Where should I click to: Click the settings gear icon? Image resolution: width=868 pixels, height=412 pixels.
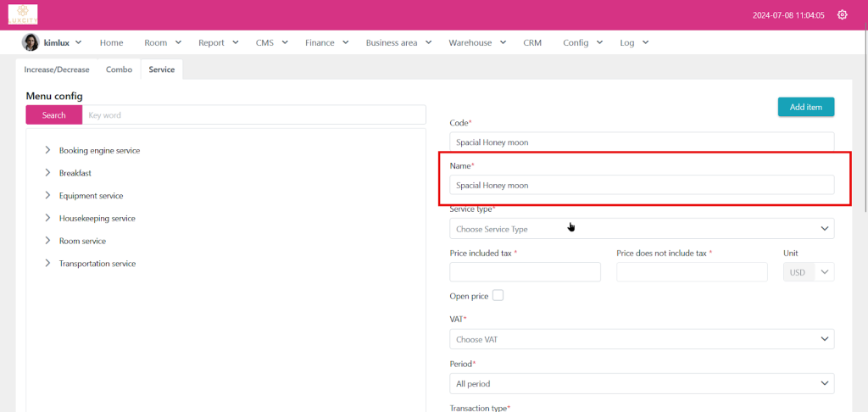pyautogui.click(x=842, y=14)
